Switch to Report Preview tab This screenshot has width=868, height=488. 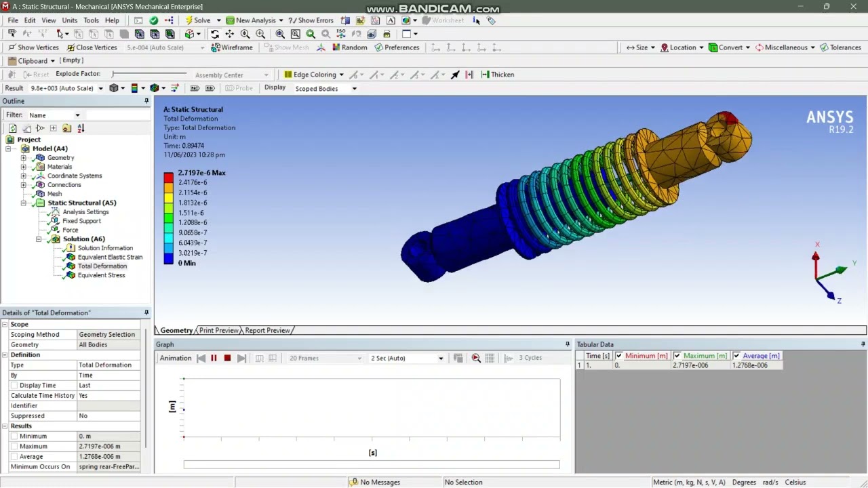tap(267, 330)
